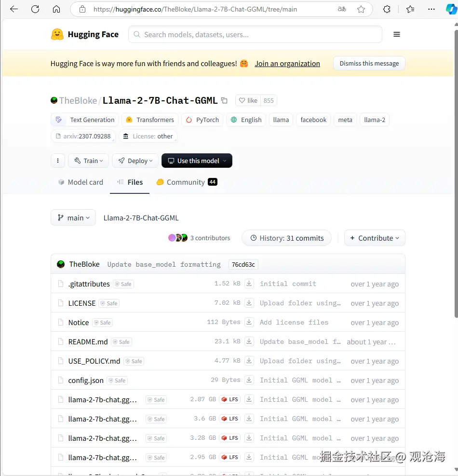Open the 3 contributors list
The width and height of the screenshot is (458, 476).
[199, 238]
